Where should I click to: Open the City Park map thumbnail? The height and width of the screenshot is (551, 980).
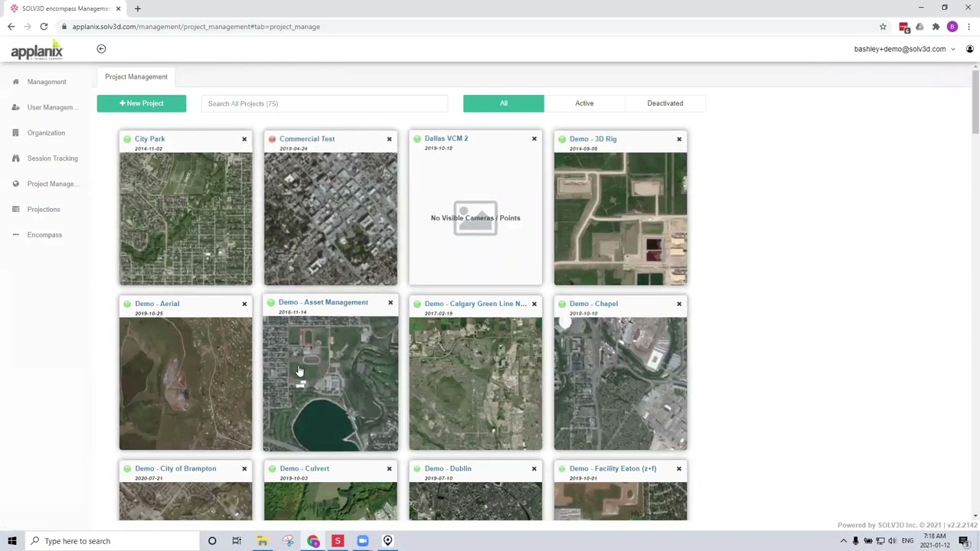click(x=185, y=219)
